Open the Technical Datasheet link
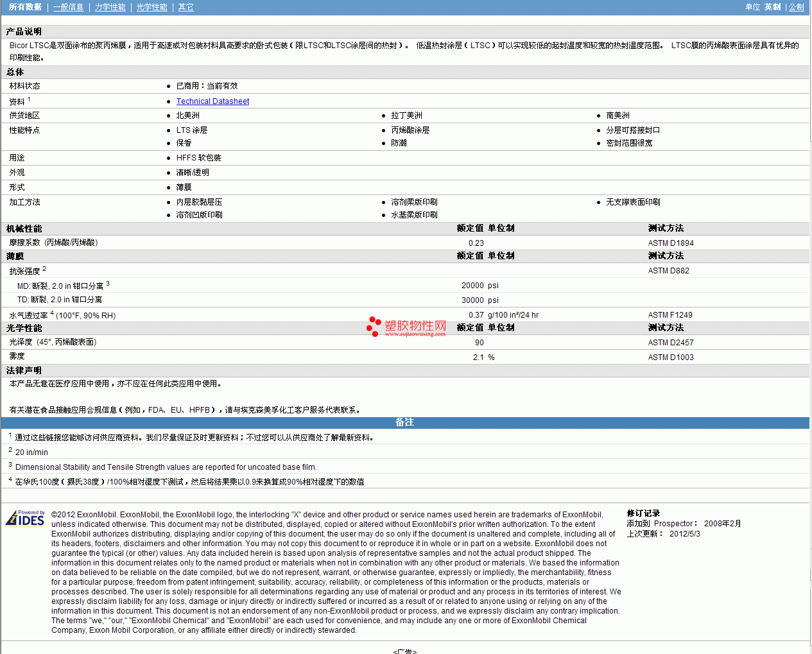This screenshot has height=654, width=812. pos(212,101)
